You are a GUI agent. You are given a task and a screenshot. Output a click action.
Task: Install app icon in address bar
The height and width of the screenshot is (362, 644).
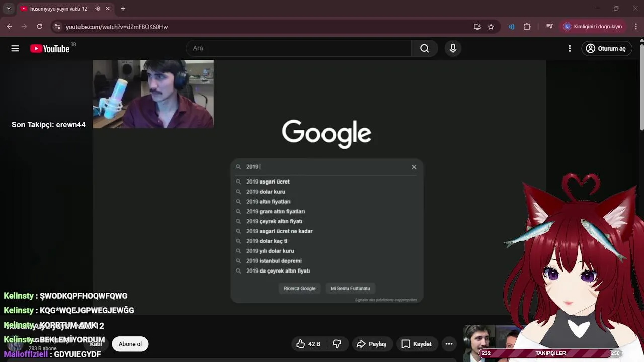(x=477, y=27)
